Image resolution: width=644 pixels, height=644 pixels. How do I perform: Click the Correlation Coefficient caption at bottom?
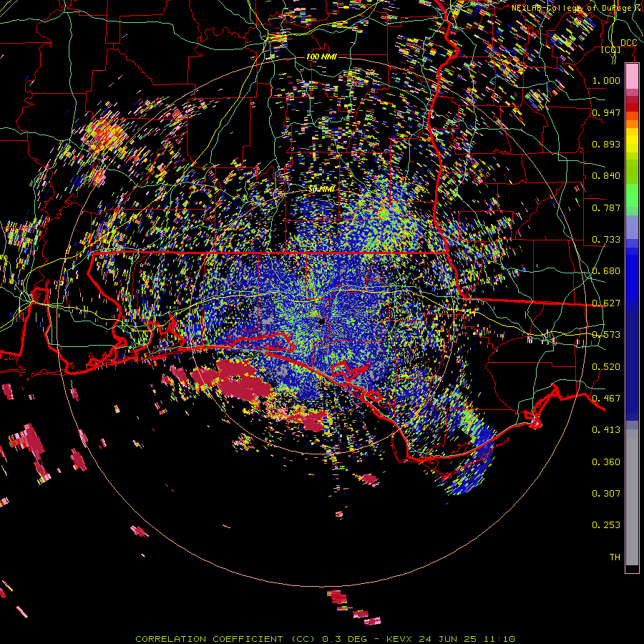click(x=325, y=639)
